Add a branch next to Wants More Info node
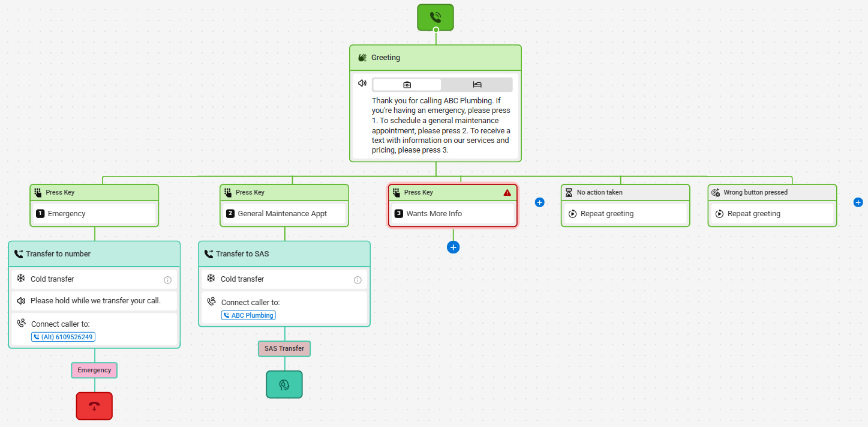 click(x=539, y=202)
